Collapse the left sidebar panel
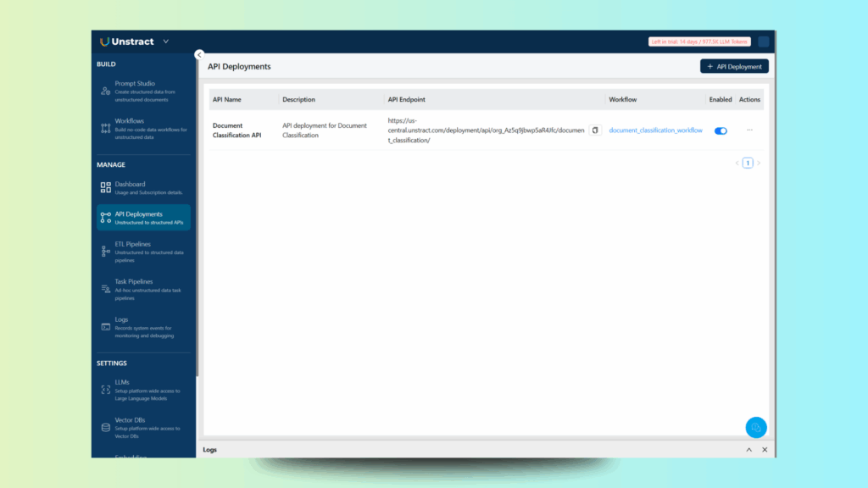868x488 pixels. point(199,54)
